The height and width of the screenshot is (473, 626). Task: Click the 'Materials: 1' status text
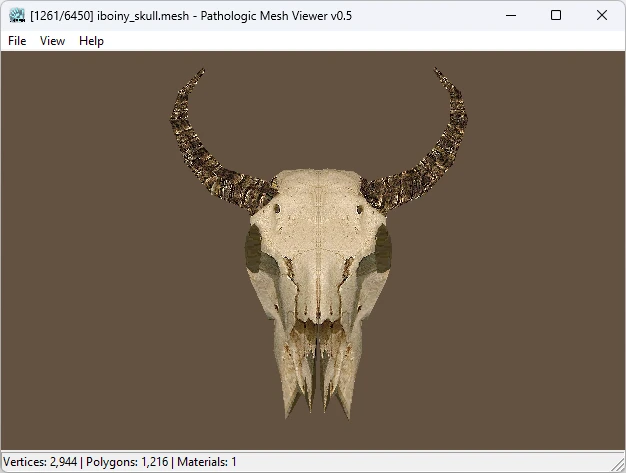click(207, 462)
